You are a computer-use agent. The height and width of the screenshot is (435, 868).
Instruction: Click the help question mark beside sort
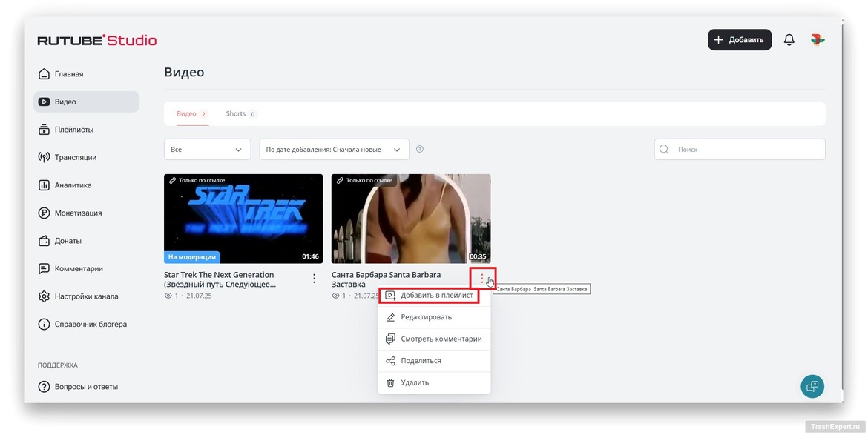(420, 150)
